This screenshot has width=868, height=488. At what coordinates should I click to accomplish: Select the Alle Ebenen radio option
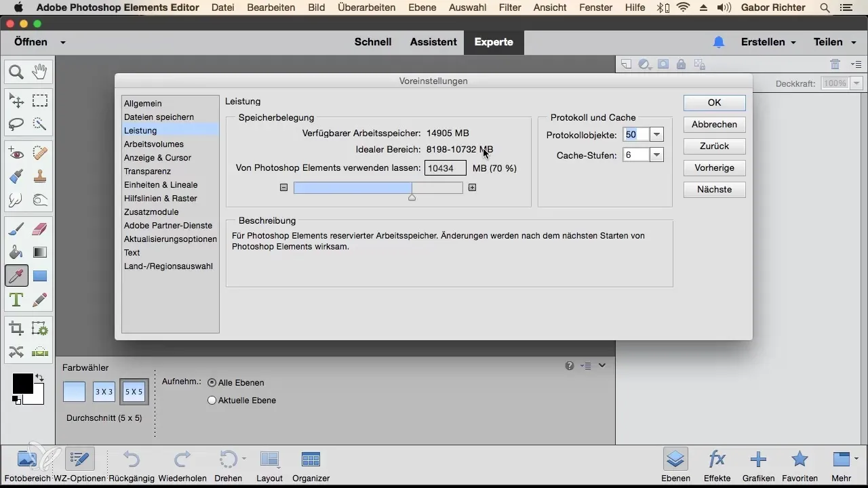[212, 382]
